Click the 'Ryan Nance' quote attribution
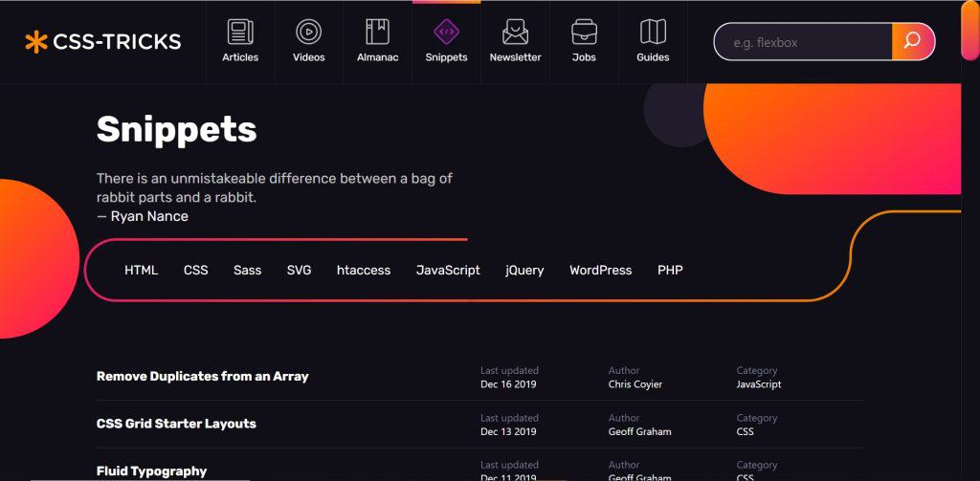This screenshot has width=980, height=481. coord(148,217)
